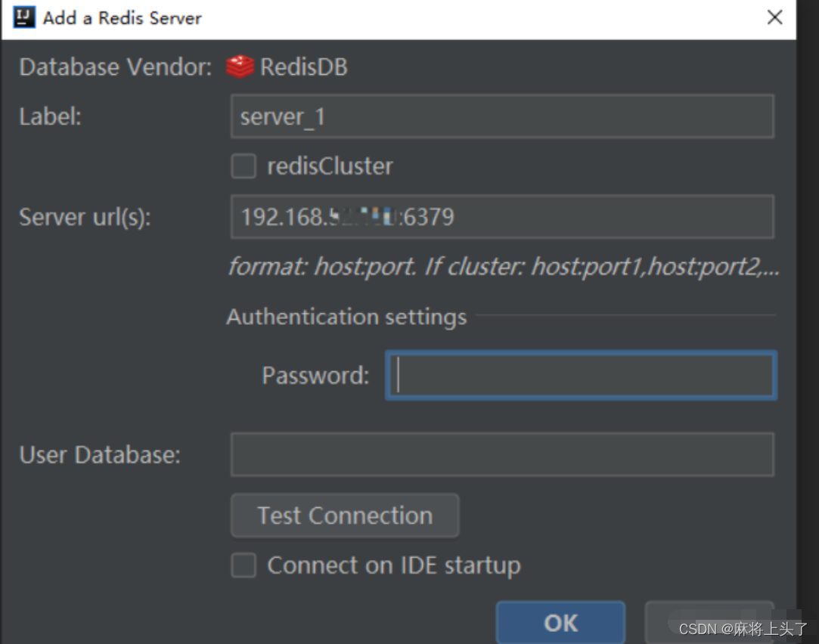Select the Password input field
819x644 pixels.
(x=581, y=375)
